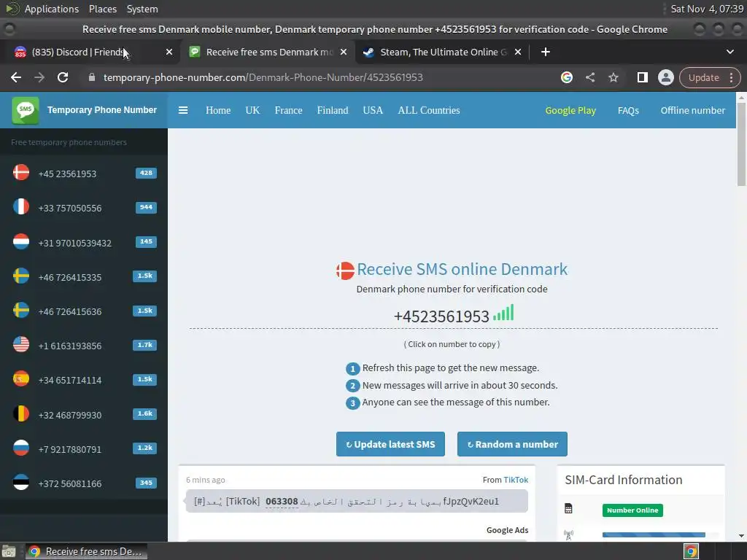Close the Receive free sms Denmark tab

(344, 52)
